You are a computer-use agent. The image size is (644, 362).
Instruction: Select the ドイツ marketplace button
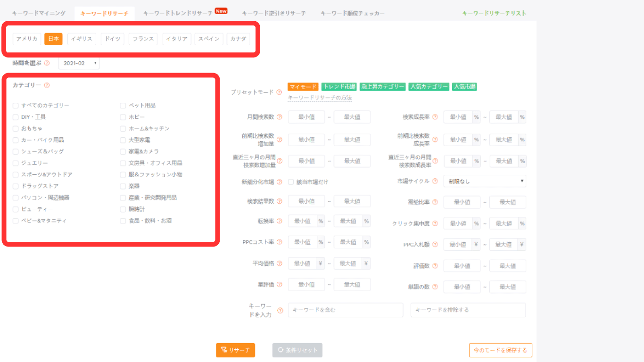113,39
